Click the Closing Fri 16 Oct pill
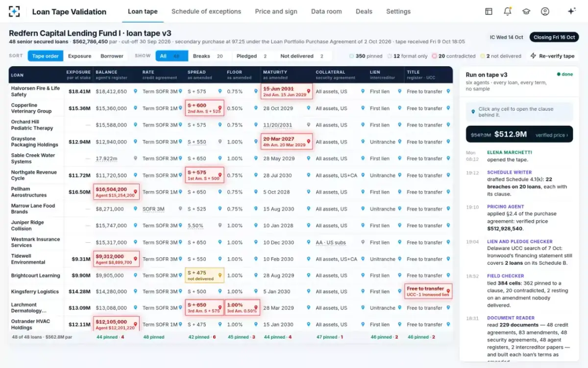This screenshot has width=588, height=368. tap(554, 37)
